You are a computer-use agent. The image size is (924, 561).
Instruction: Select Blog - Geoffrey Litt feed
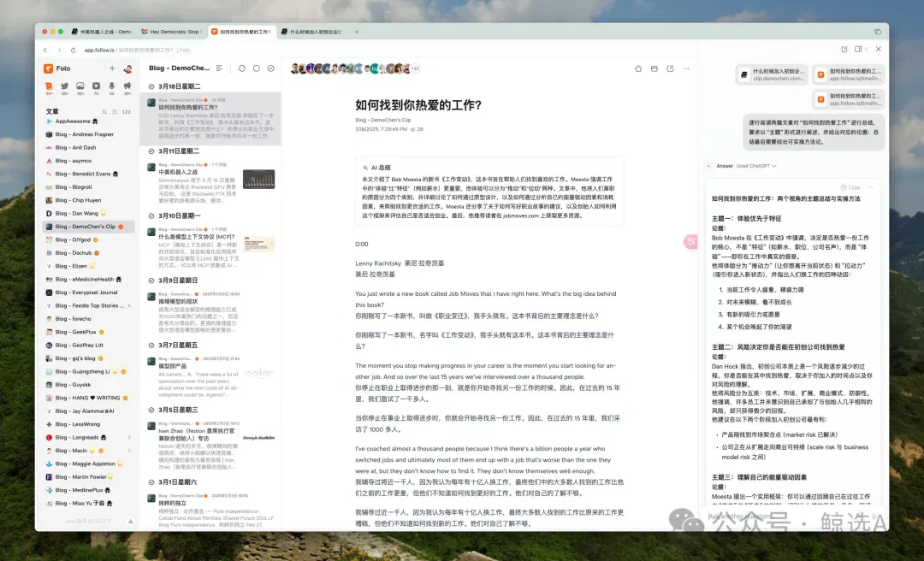89,345
